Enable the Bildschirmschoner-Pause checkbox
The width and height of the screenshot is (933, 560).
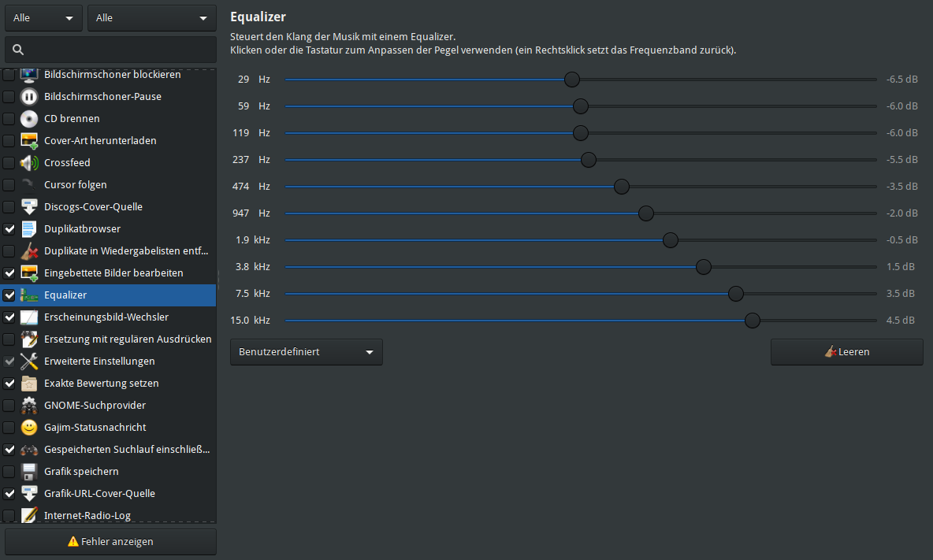tap(9, 96)
